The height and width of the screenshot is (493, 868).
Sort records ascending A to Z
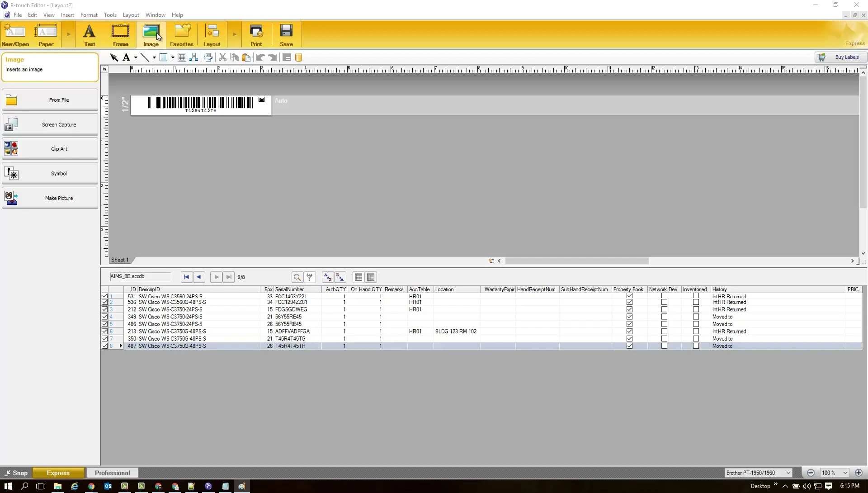(x=328, y=277)
